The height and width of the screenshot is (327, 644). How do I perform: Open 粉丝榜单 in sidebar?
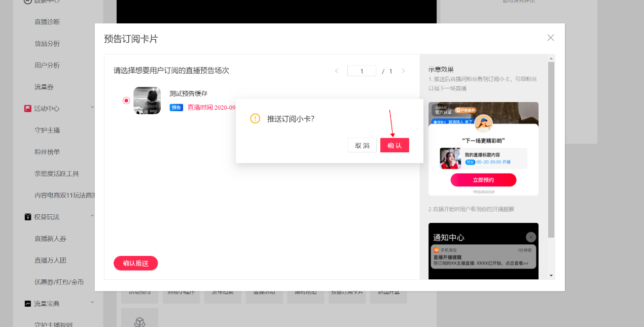click(47, 152)
